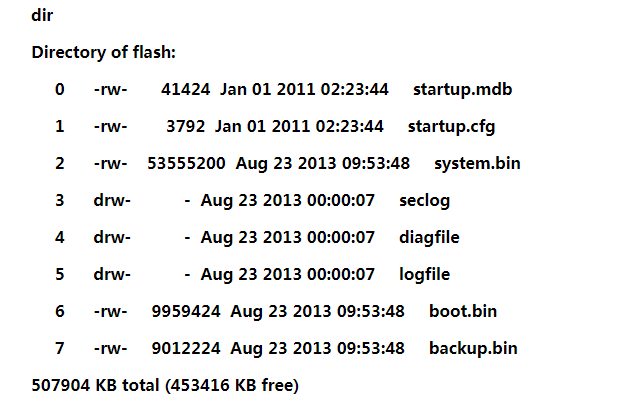Click the "Directory of flash:" heading
624x420 pixels.
click(x=103, y=53)
